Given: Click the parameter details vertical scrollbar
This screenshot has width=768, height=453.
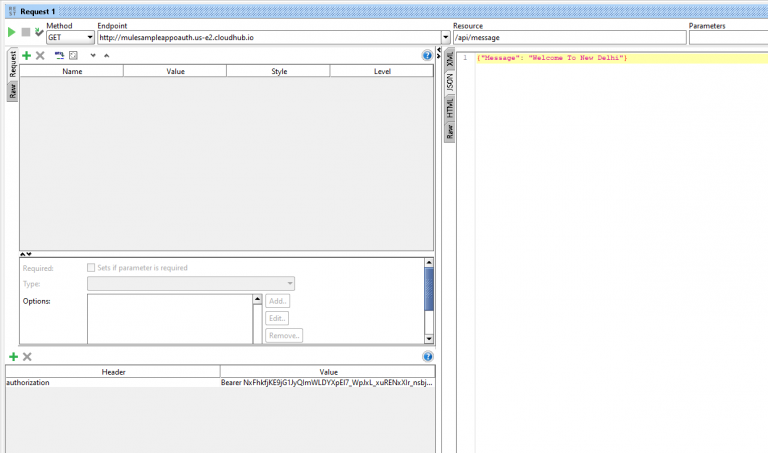Looking at the screenshot, I should tap(429, 300).
